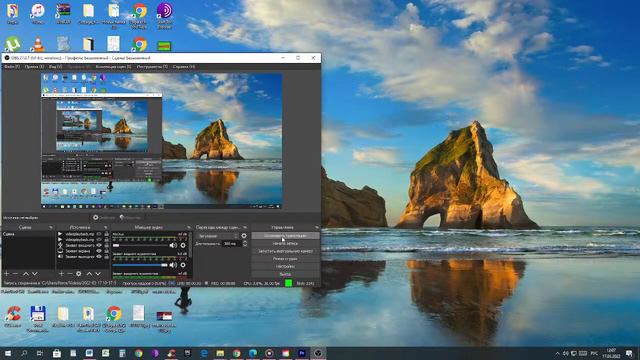
Task: Open Коллекция сцен menu
Action: pyautogui.click(x=113, y=67)
